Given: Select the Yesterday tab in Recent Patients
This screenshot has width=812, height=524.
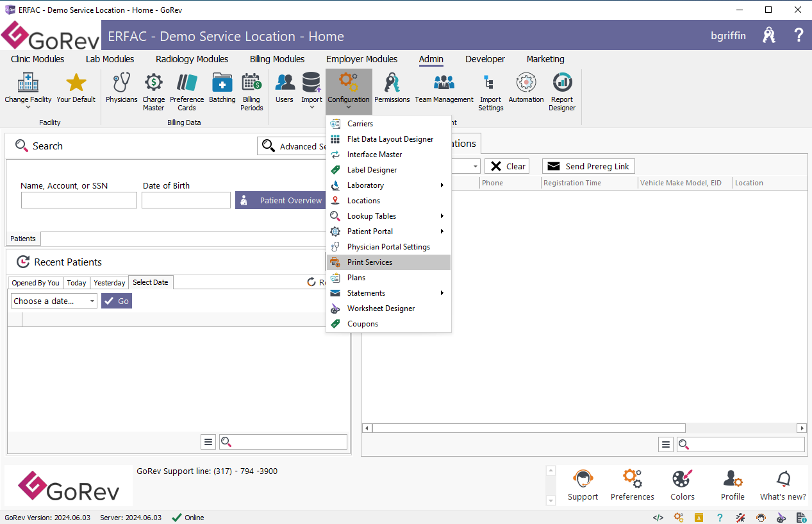Looking at the screenshot, I should [110, 283].
